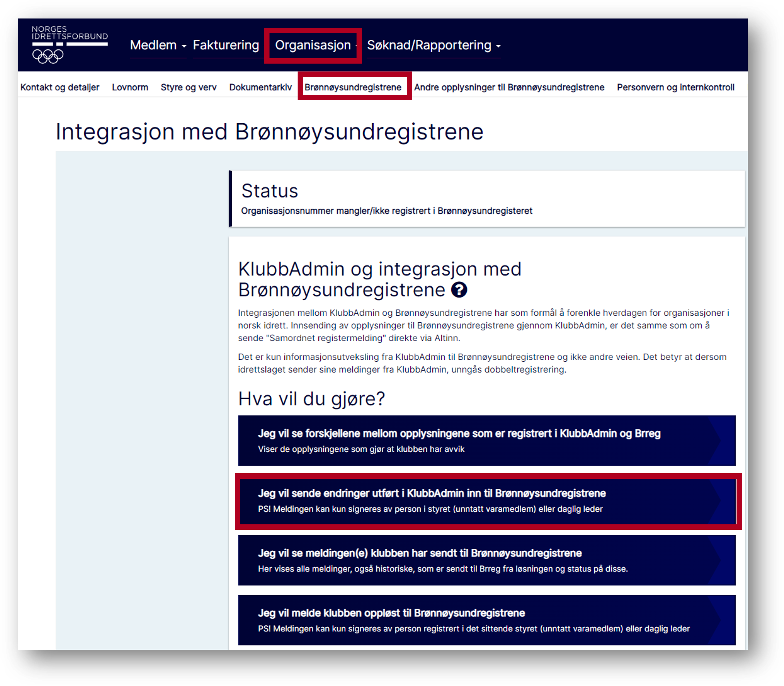Image resolution: width=784 pixels, height=686 pixels.
Task: Go to Kontakt og detaljer tab
Action: point(60,87)
